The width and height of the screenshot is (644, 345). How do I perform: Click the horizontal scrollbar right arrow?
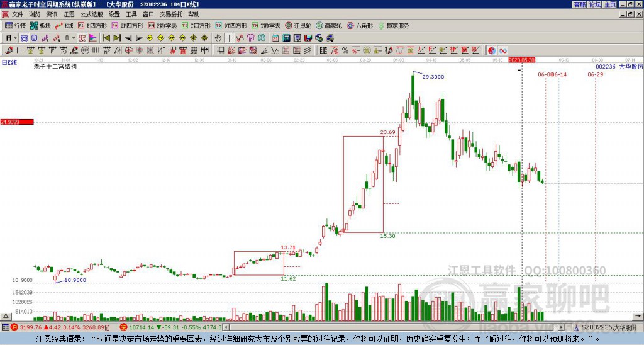click(x=562, y=327)
